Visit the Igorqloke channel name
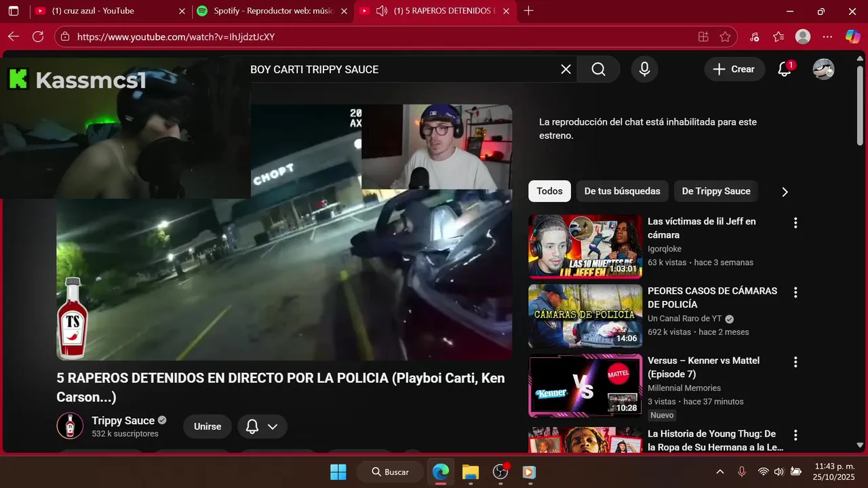This screenshot has width=868, height=488. [665, 249]
